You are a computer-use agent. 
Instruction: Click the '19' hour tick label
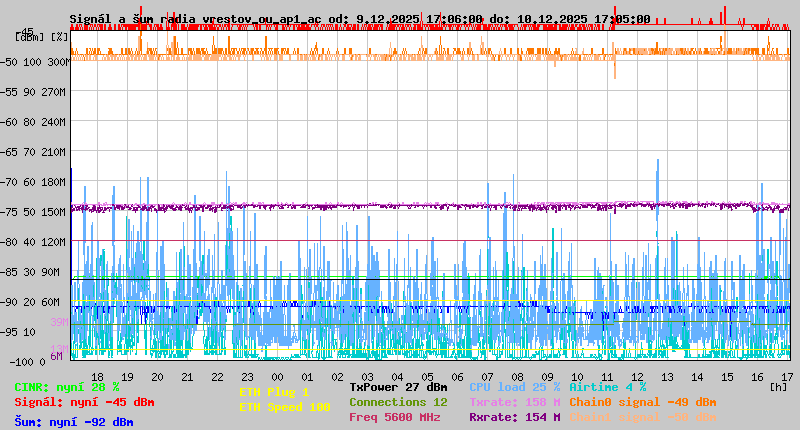(128, 377)
